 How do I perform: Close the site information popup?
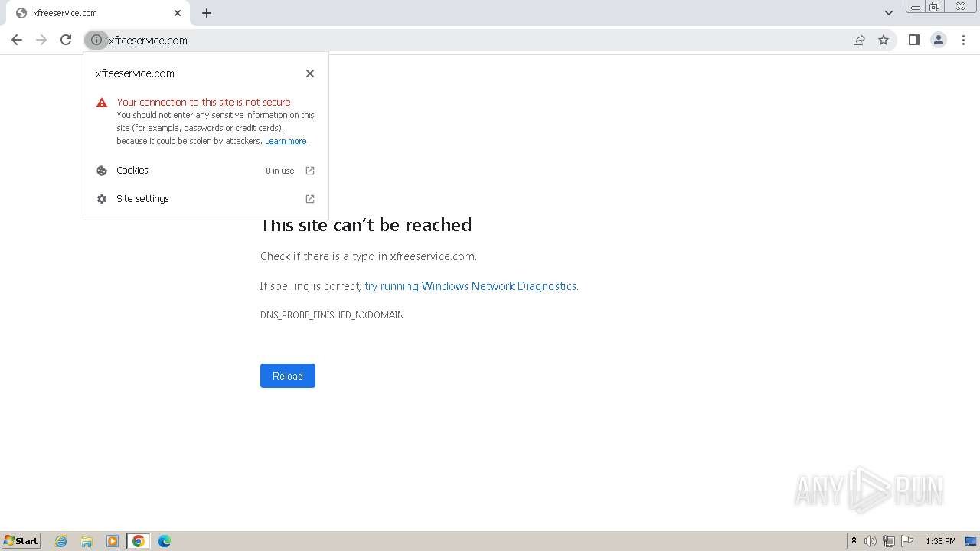tap(310, 73)
